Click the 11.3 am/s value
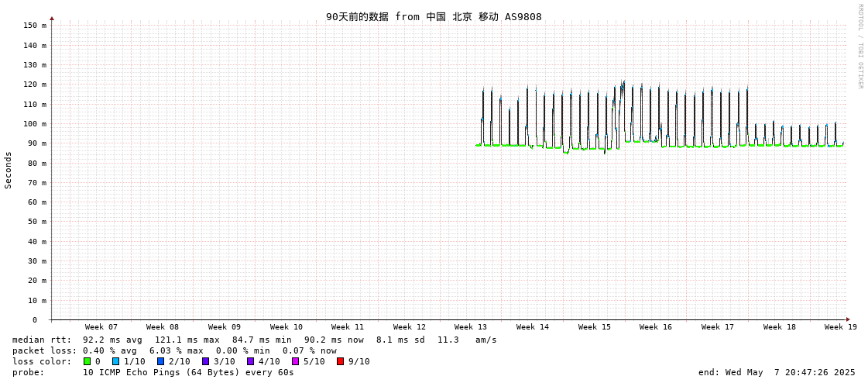 point(467,340)
